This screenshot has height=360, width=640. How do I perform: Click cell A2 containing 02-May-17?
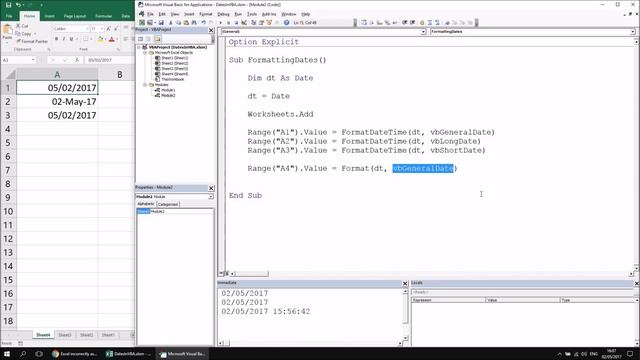(57, 102)
